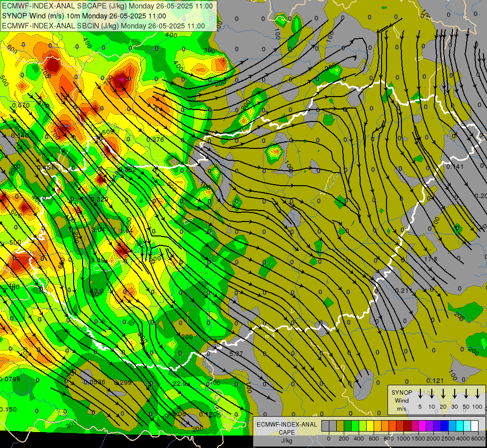
Task: Click the 0.299 value on the map
Action: click(123, 382)
